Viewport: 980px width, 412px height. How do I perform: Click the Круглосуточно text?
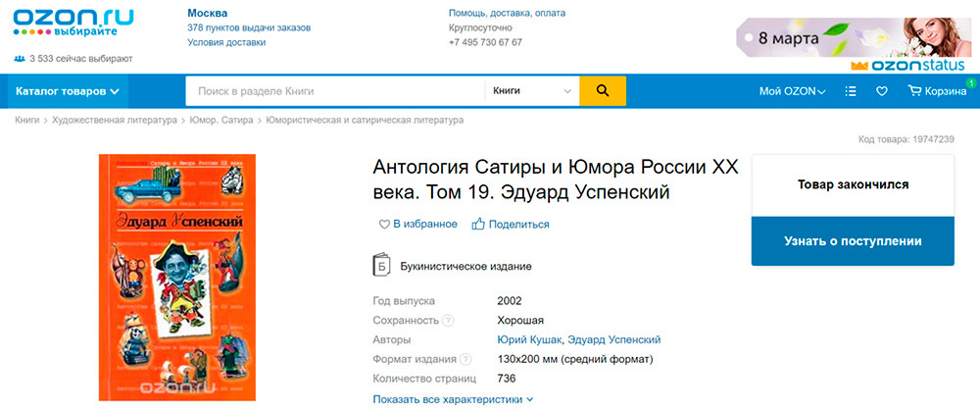(x=480, y=27)
